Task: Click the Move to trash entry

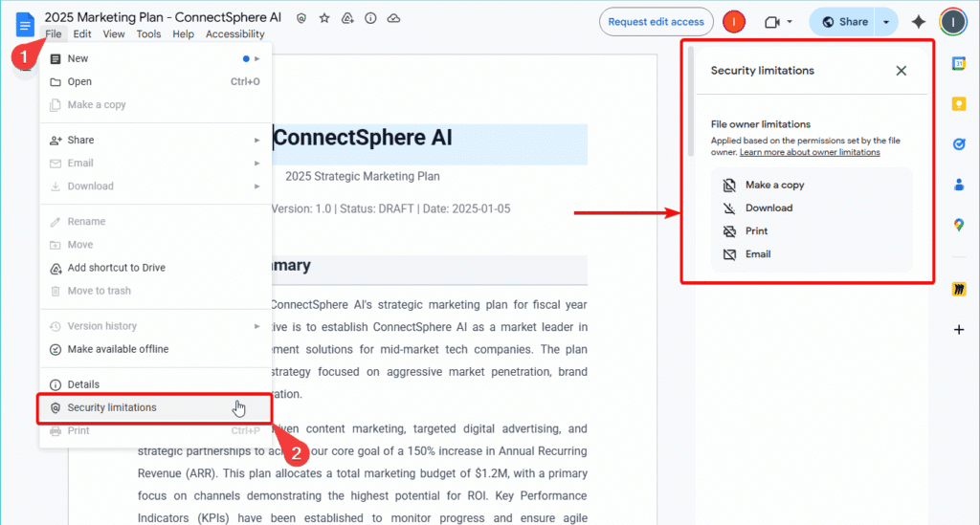Action: pos(155,291)
